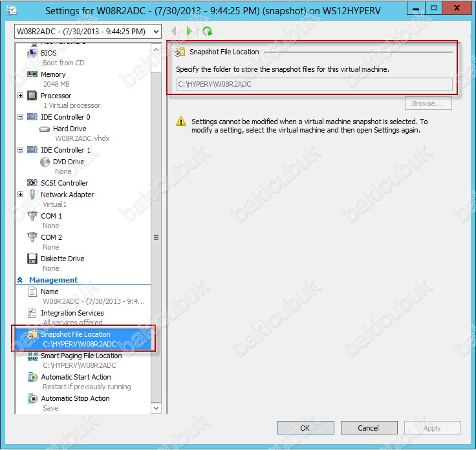
Task: Click the Apply button
Action: click(x=432, y=428)
